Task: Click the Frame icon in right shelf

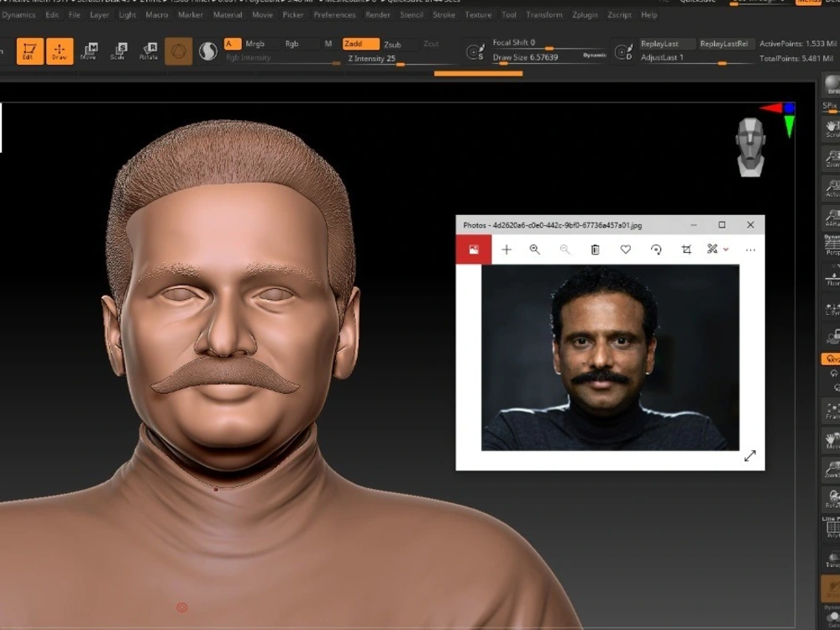Action: click(x=832, y=410)
